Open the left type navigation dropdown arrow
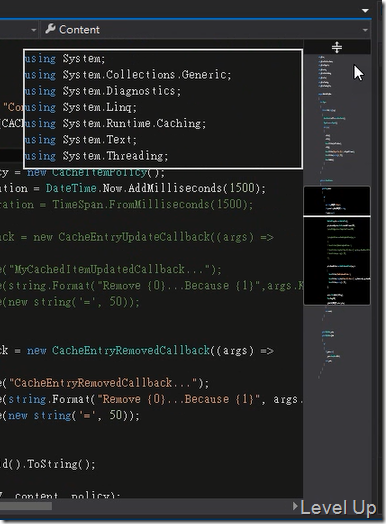This screenshot has width=386, height=524. [33, 30]
